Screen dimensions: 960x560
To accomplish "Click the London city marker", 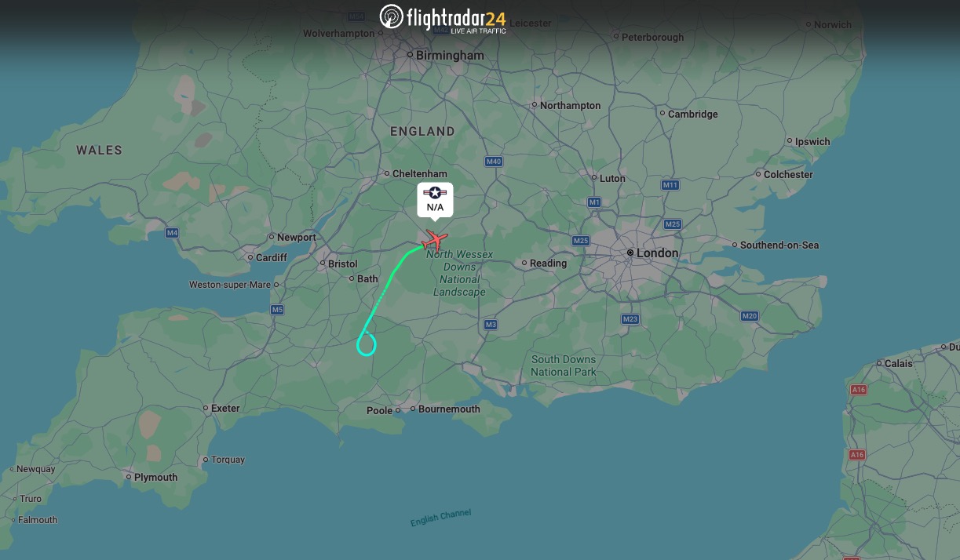I will click(x=630, y=253).
